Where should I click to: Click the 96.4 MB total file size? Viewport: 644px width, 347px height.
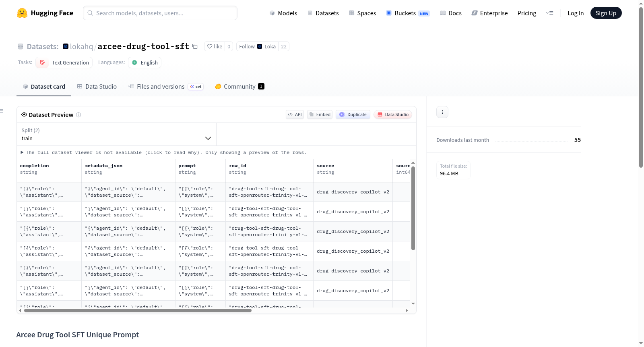[449, 174]
